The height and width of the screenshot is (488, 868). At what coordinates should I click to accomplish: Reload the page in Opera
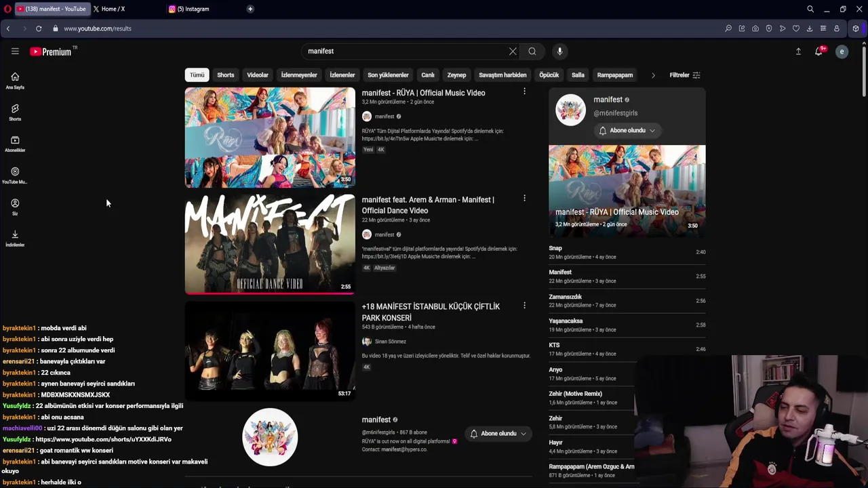[39, 28]
